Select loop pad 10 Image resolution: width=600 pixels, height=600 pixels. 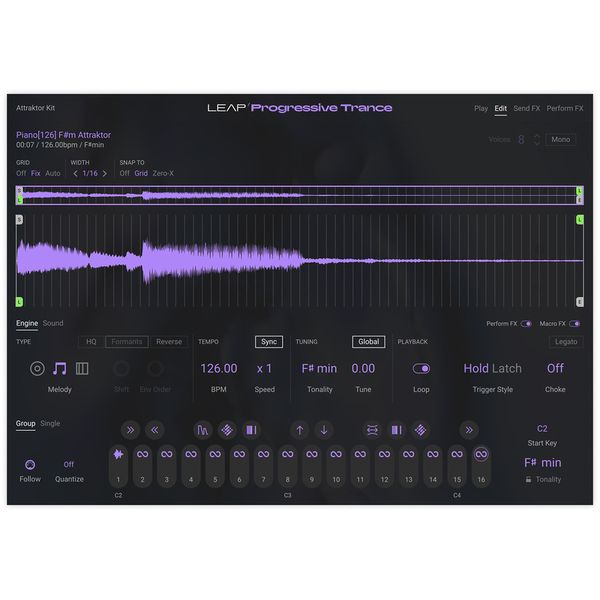[x=336, y=466]
